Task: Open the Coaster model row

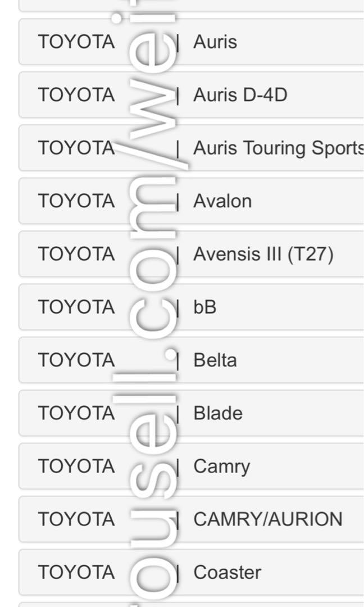Action: (227, 573)
